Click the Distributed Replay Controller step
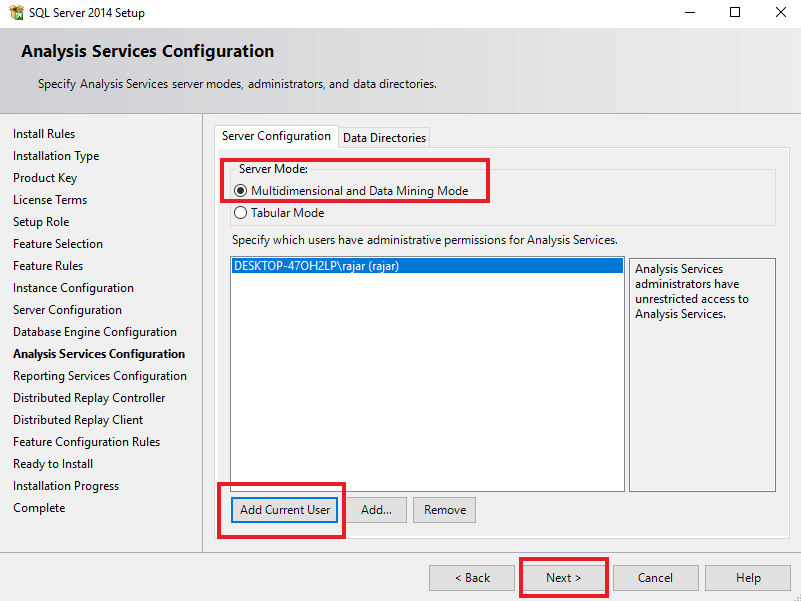 coord(89,398)
